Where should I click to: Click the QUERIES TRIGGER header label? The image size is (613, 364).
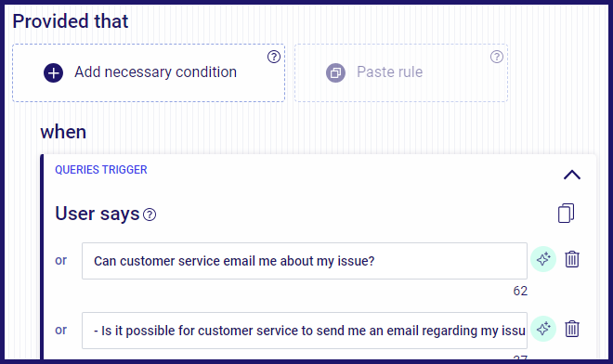[101, 170]
